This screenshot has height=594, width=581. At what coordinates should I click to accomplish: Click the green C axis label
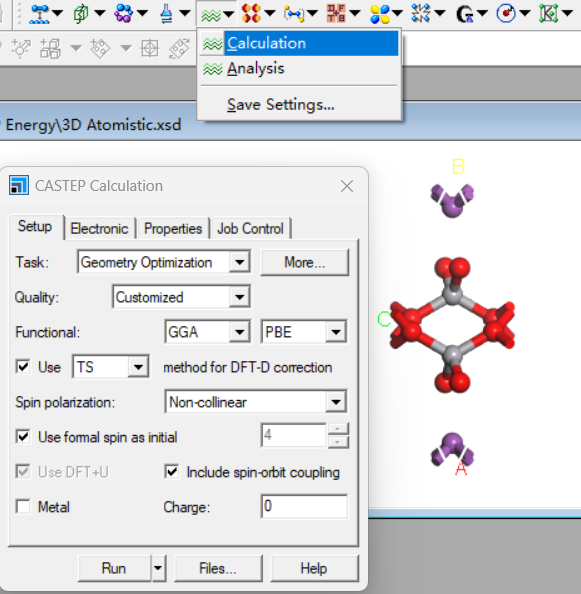coord(384,319)
